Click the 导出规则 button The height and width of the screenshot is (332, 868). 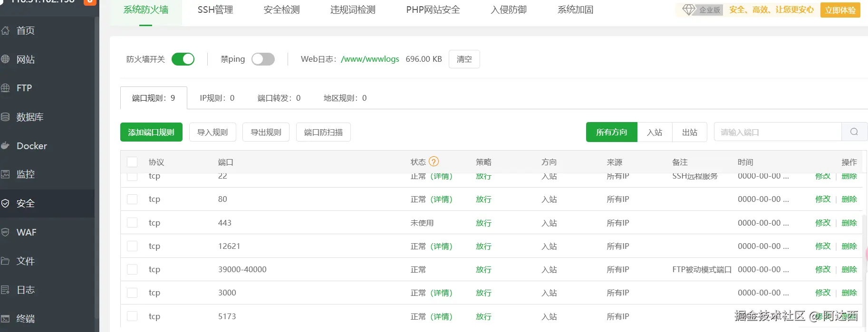(x=266, y=132)
